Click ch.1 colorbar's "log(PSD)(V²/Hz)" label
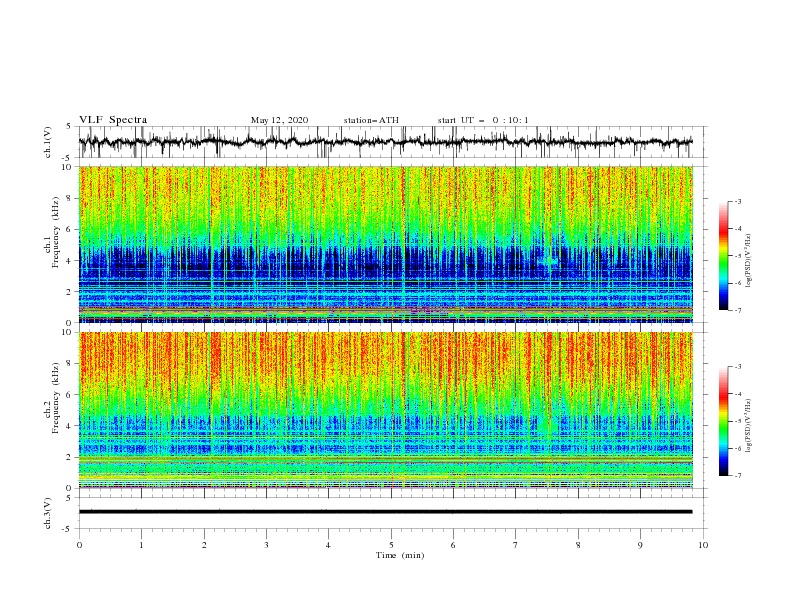 click(749, 261)
